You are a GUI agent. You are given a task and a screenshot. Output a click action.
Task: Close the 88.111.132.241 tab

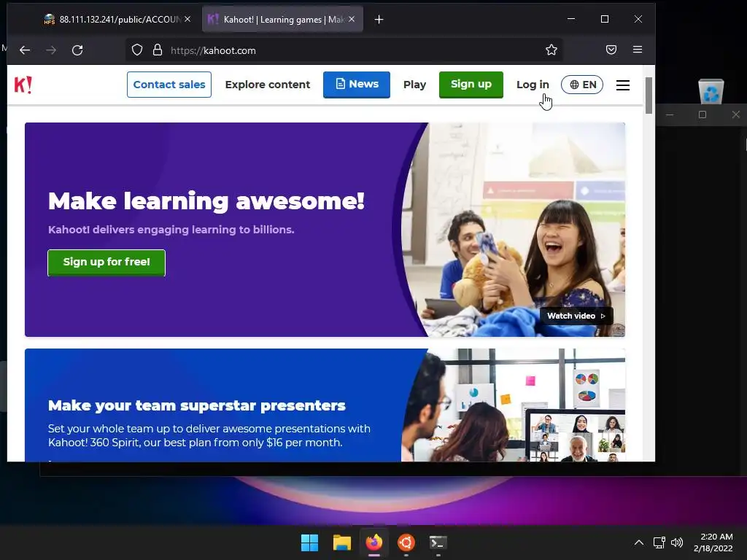click(x=187, y=19)
